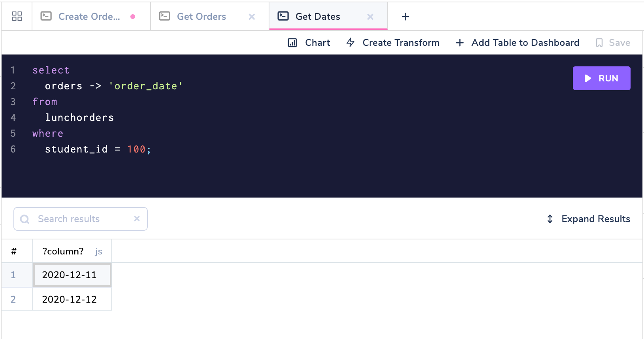Run the SQL query
Screen dimensions: 644x339
(x=601, y=78)
